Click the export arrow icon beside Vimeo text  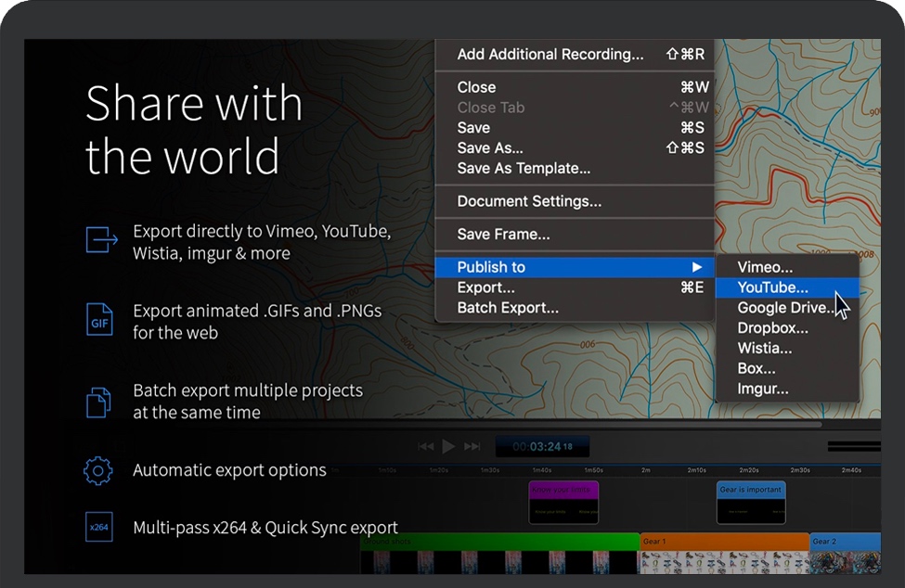coord(100,239)
